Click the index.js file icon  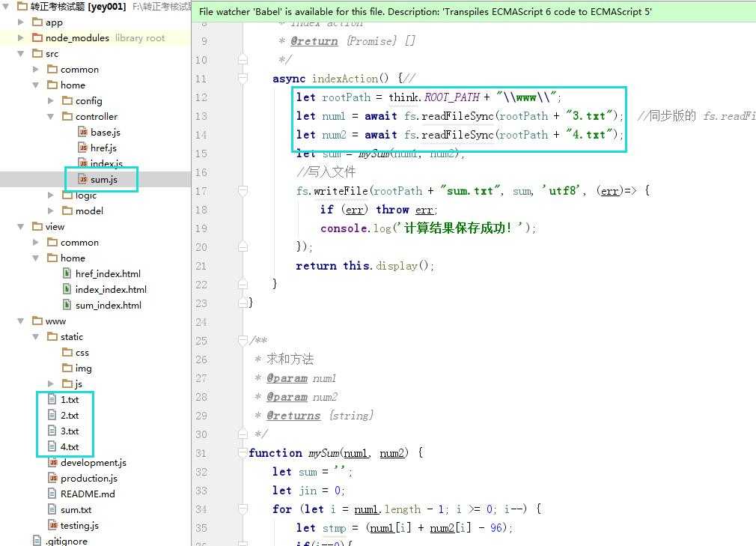(83, 163)
